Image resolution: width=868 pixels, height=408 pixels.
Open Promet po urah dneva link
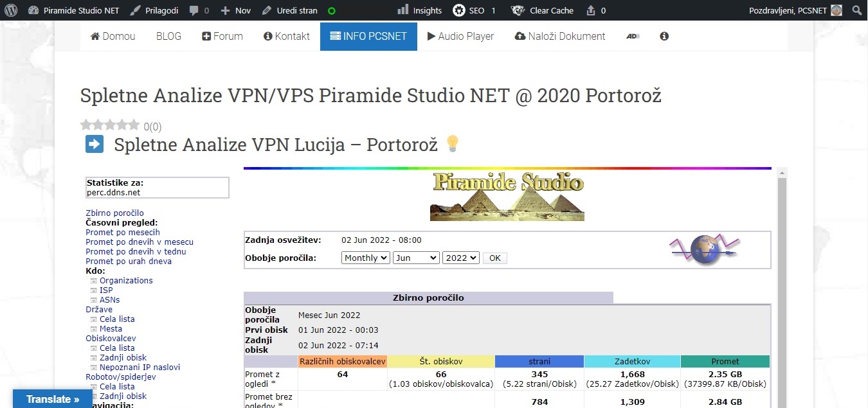tap(129, 261)
